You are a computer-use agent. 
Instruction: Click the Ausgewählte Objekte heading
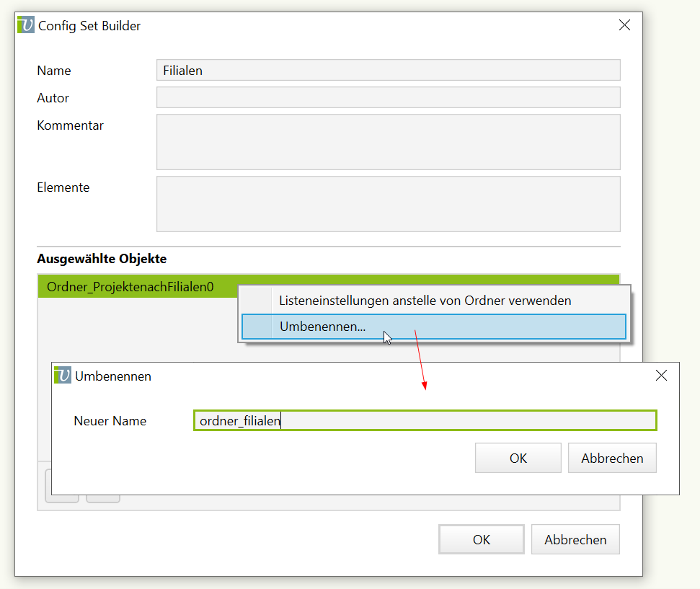pos(102,258)
